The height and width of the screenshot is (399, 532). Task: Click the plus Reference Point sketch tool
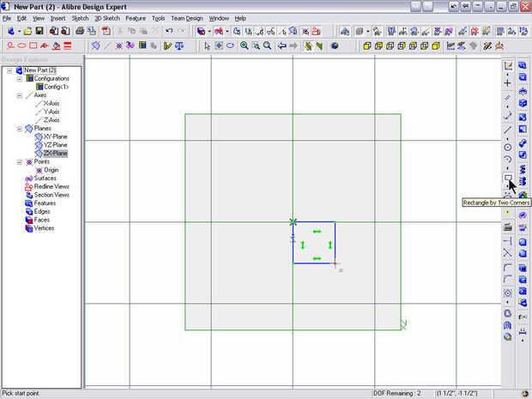[508, 82]
